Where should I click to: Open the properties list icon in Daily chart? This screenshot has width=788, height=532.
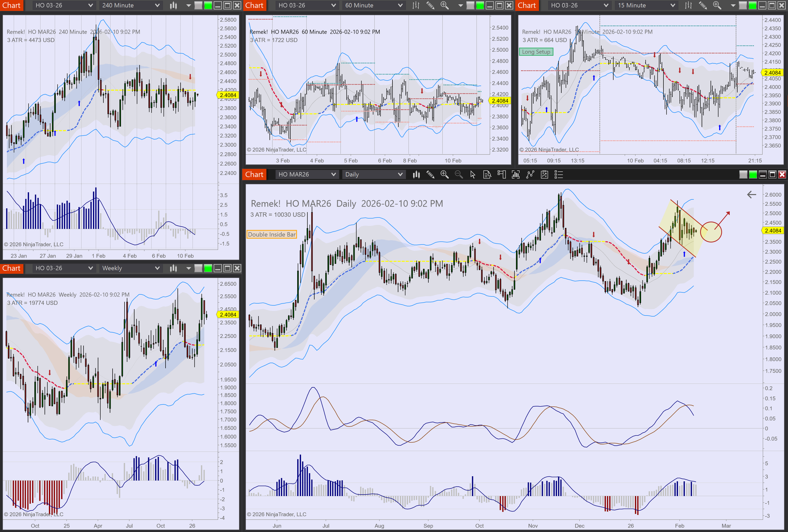tap(559, 175)
